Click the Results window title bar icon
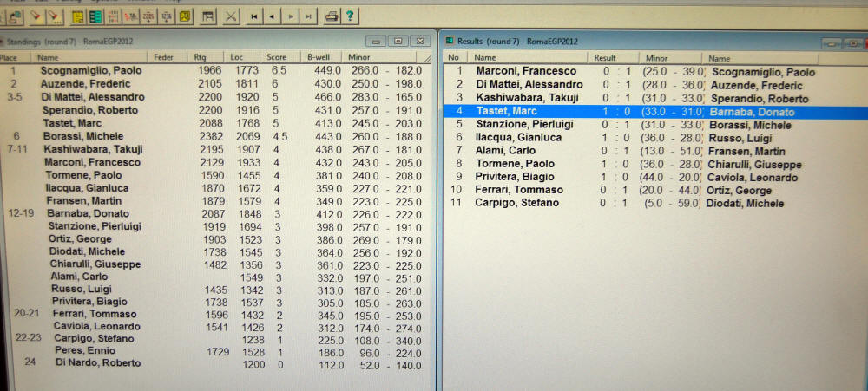 coord(450,41)
